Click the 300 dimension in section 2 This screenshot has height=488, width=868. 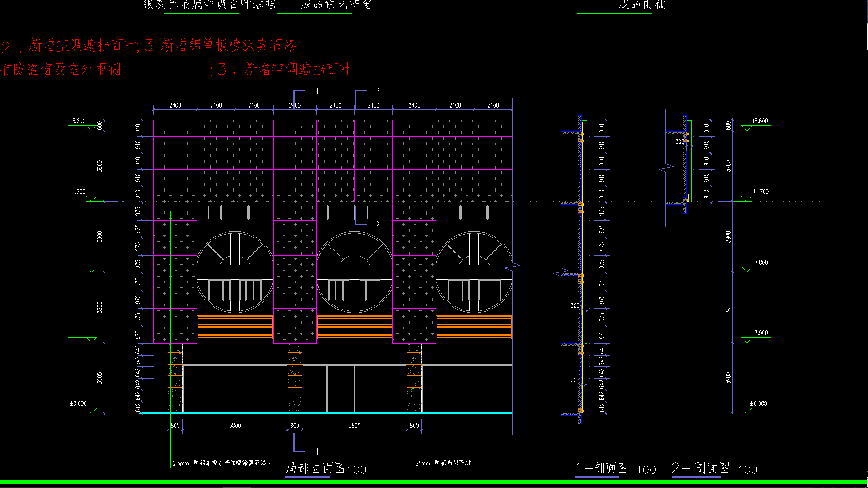679,141
